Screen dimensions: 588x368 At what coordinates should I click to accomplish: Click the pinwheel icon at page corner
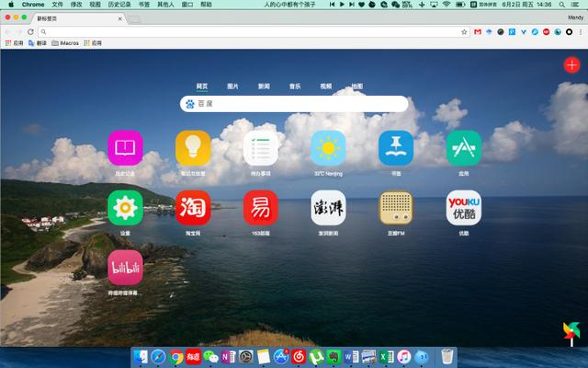tap(571, 333)
